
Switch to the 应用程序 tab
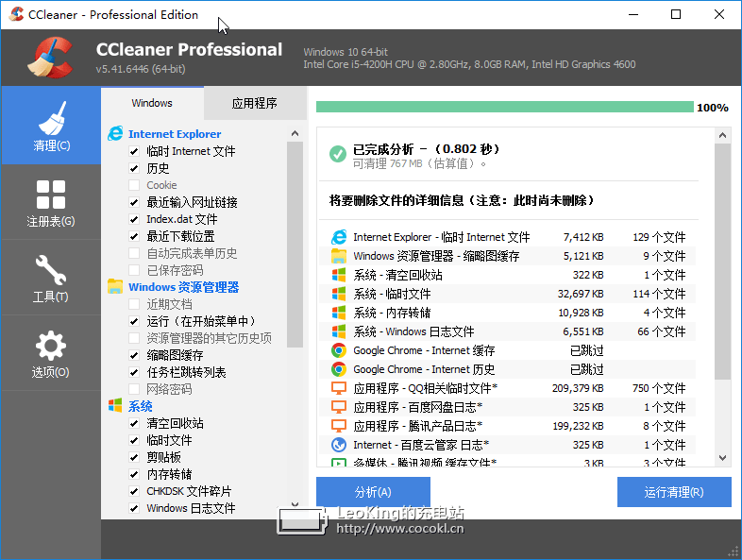tap(255, 103)
